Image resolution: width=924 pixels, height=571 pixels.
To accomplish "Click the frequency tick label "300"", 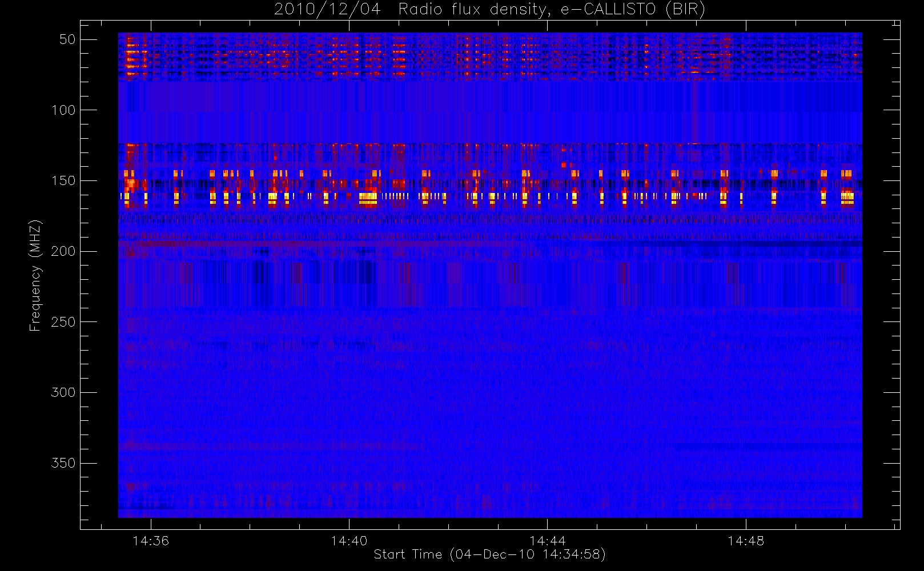I will click(63, 392).
